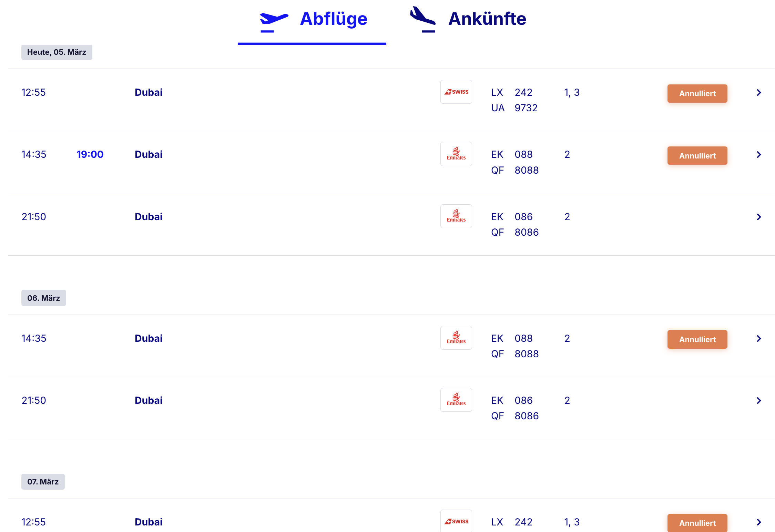Viewport: 775px width, 532px height.
Task: Click the Heute, 05. März date label
Action: click(x=57, y=52)
